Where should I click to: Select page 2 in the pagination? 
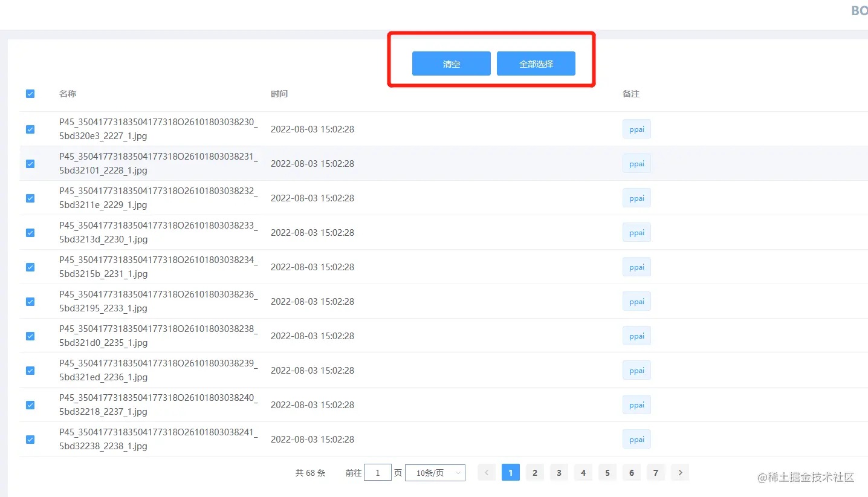coord(534,472)
